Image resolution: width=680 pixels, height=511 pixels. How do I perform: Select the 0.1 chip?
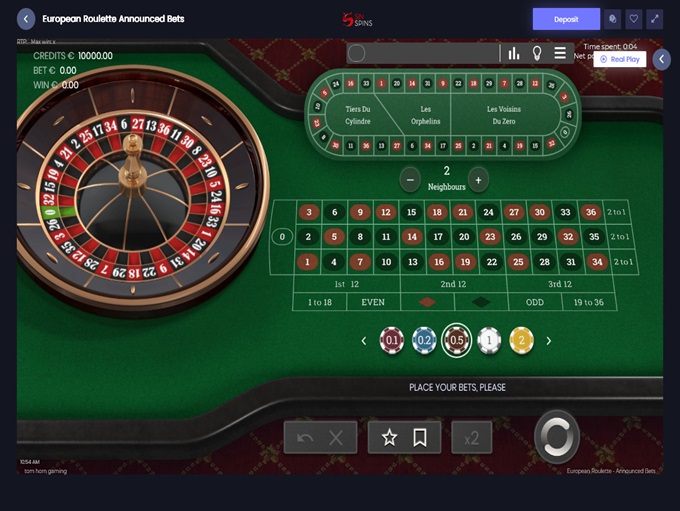point(392,341)
